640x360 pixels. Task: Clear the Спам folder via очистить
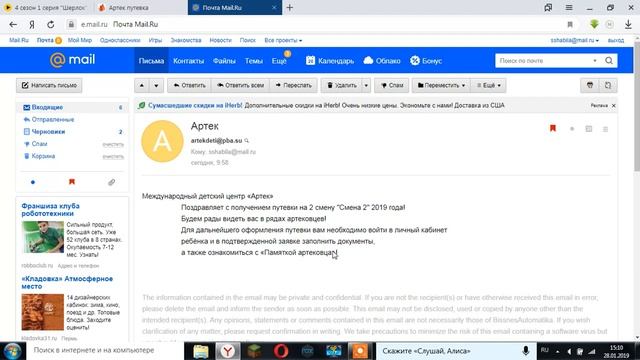pyautogui.click(x=113, y=144)
